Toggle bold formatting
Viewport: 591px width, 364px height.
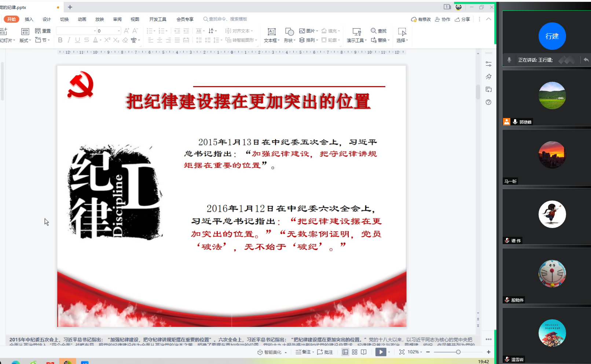coord(60,40)
